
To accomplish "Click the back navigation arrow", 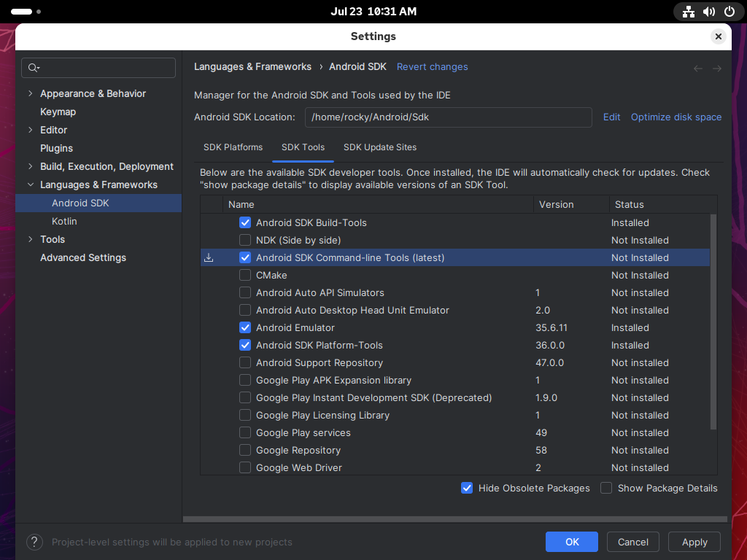I will [698, 69].
